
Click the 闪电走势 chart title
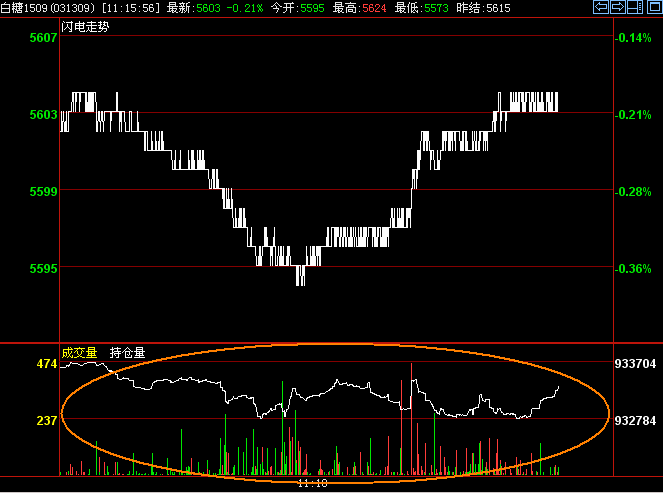[x=85, y=26]
